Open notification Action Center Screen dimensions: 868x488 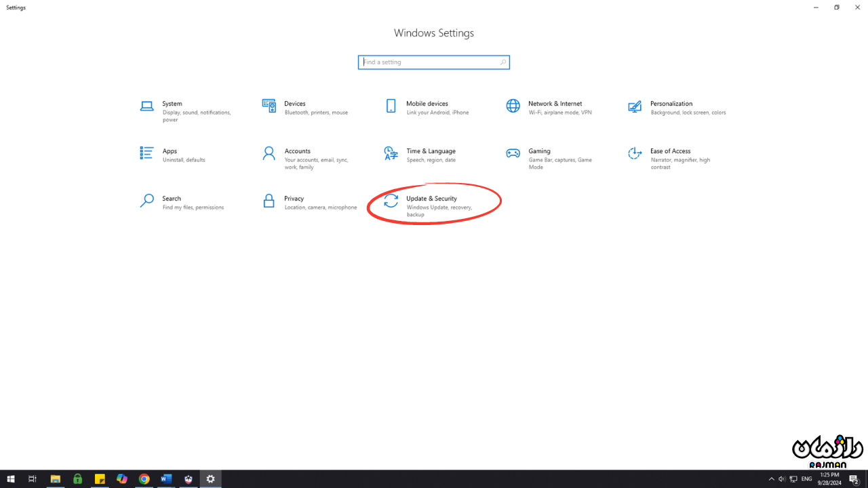[x=854, y=479]
